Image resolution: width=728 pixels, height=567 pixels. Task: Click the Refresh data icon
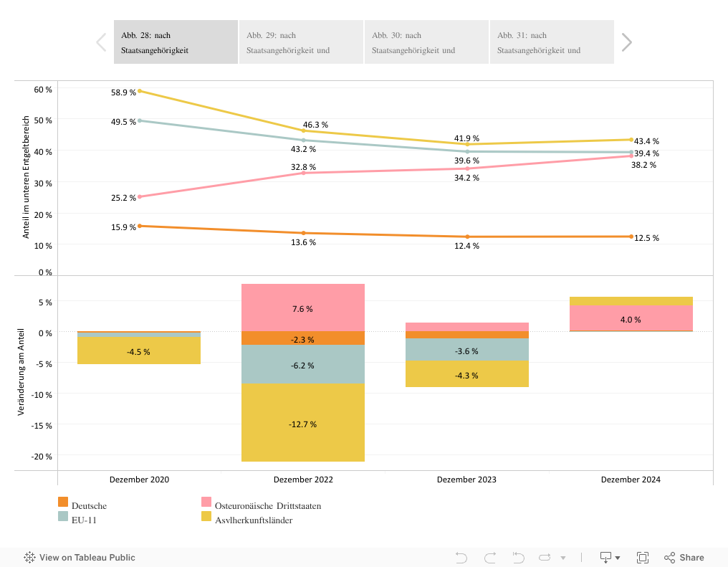(x=545, y=558)
